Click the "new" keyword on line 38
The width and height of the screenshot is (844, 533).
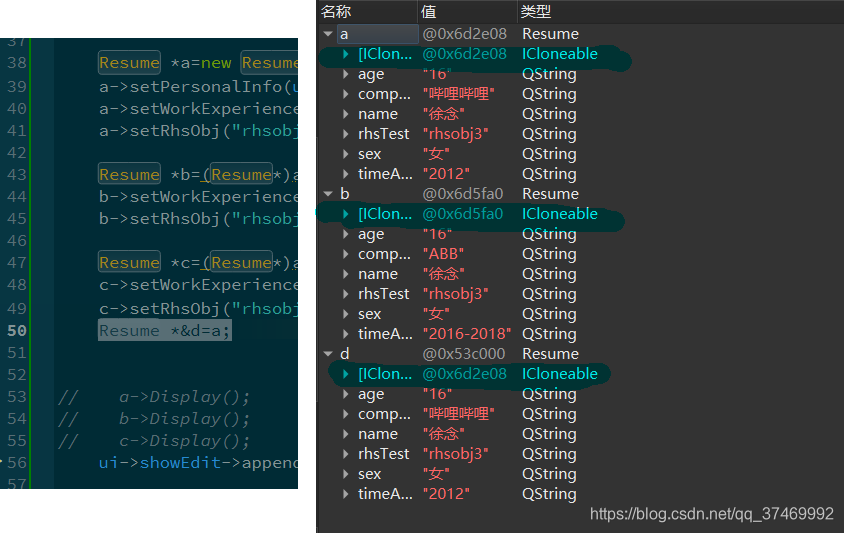tap(215, 63)
